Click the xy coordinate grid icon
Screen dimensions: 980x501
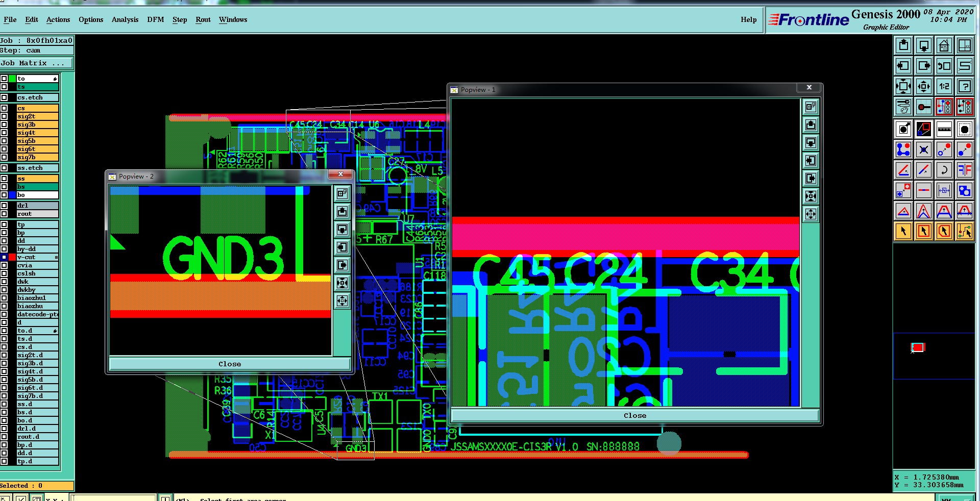(x=965, y=46)
